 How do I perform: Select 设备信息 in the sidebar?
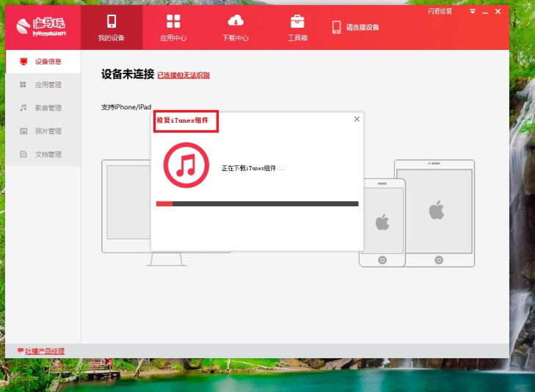[43, 62]
